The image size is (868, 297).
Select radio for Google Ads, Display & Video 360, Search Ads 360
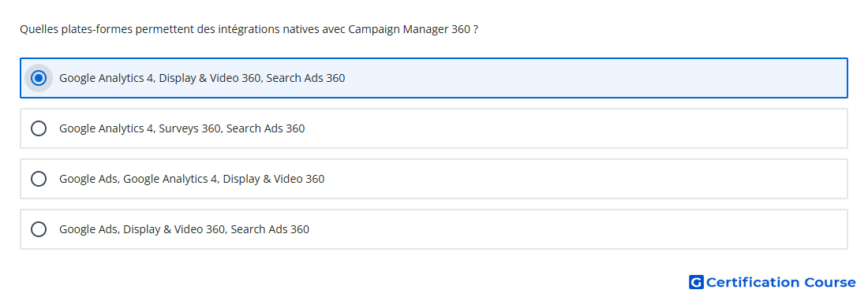(x=39, y=229)
